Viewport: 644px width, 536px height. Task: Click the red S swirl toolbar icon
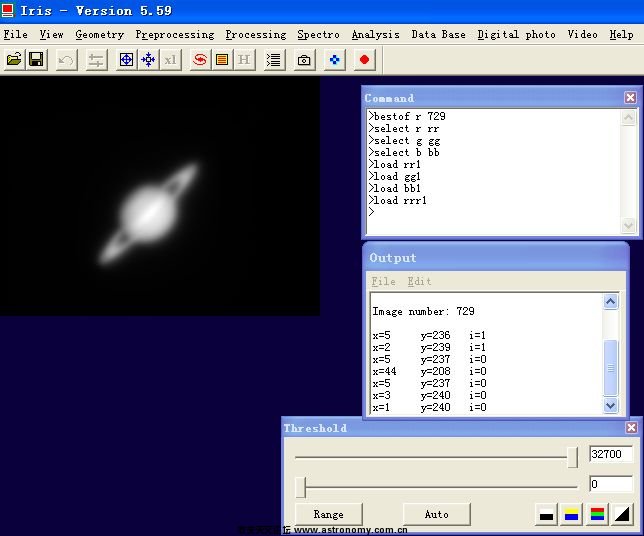point(200,60)
